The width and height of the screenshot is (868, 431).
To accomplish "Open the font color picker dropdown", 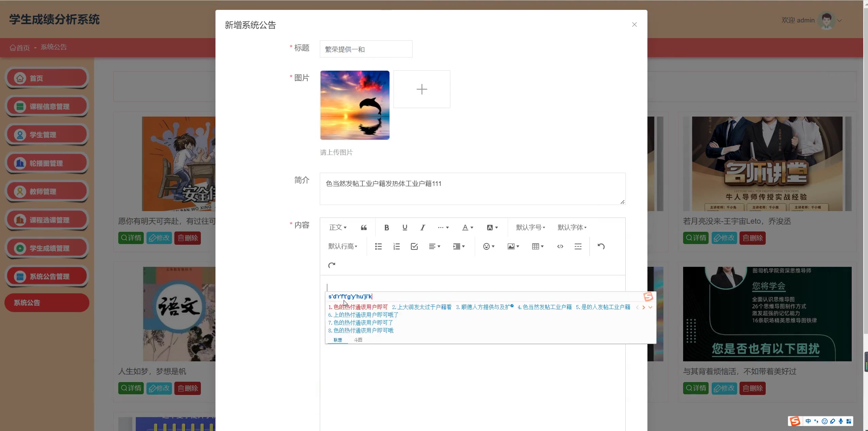I will (468, 227).
